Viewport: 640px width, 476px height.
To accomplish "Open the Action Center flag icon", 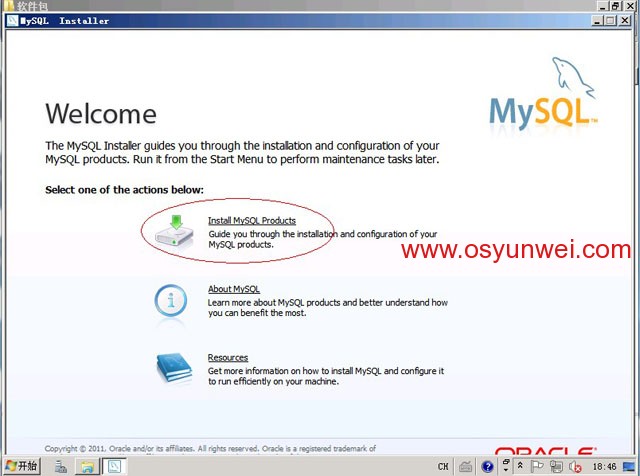I will [x=536, y=466].
